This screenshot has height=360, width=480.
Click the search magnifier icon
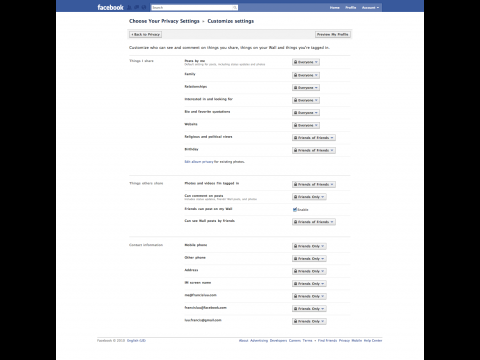235,7
